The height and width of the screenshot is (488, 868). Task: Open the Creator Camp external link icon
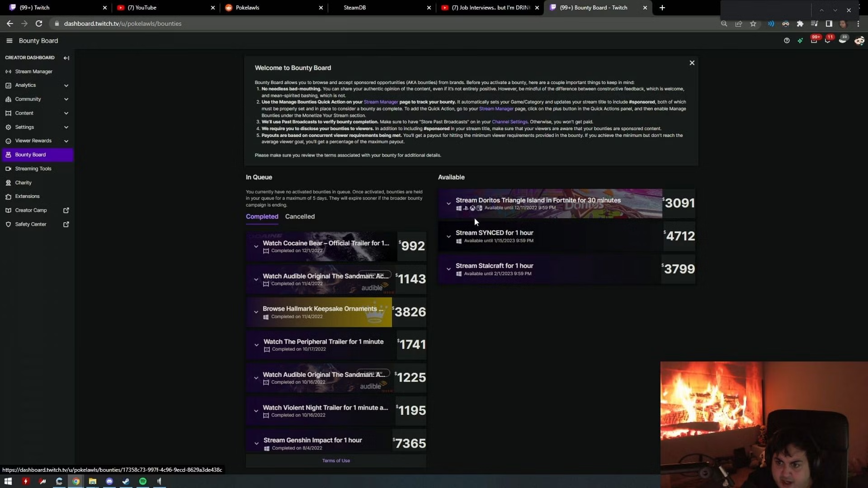pos(66,210)
